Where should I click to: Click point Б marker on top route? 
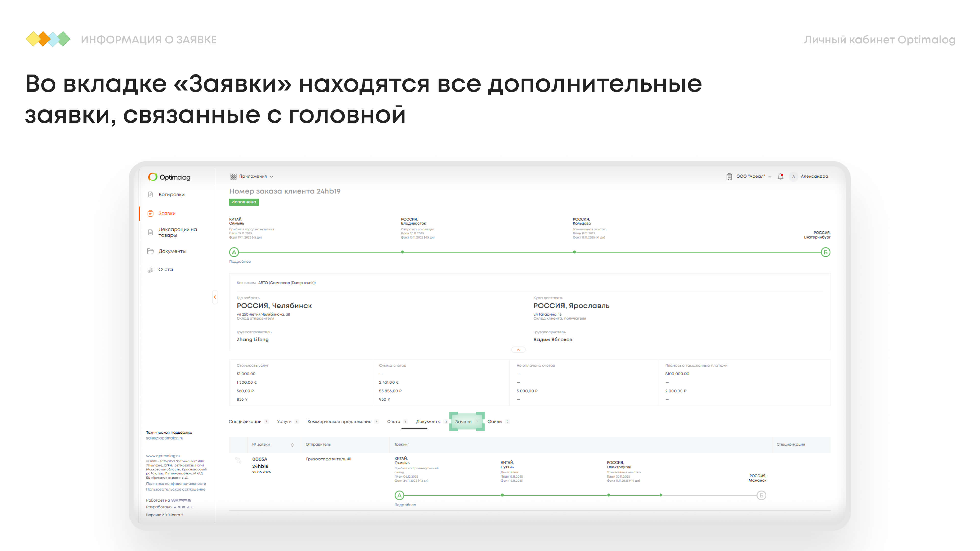[825, 252]
